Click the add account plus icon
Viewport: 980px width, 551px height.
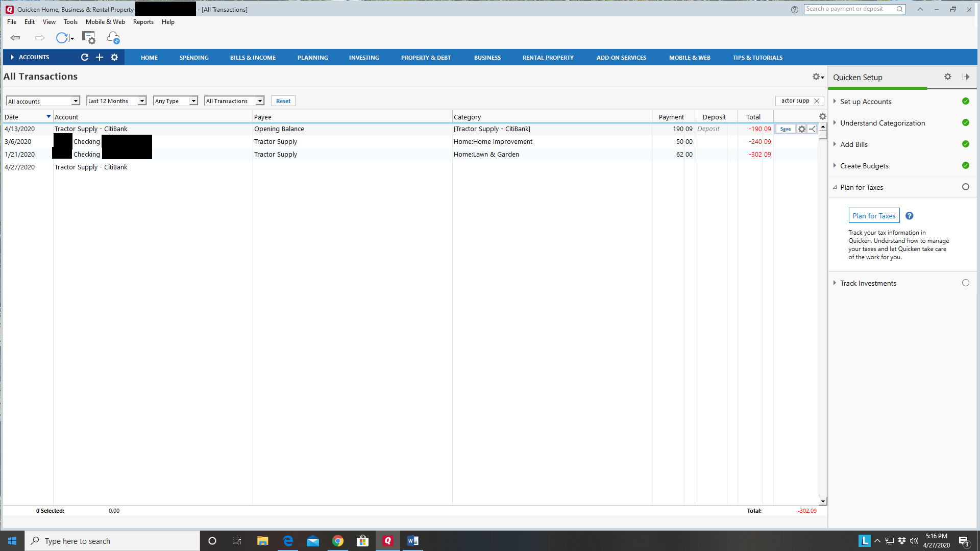tap(100, 57)
